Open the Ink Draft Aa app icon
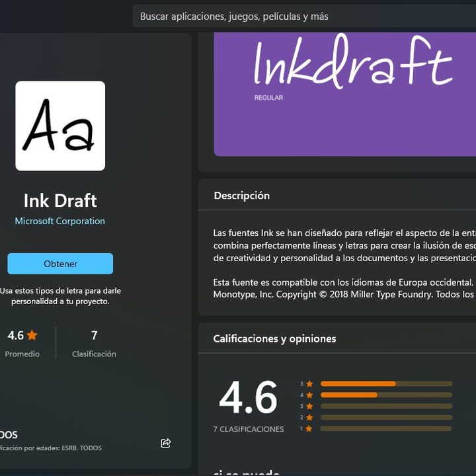This screenshot has height=476, width=476. pyautogui.click(x=60, y=126)
